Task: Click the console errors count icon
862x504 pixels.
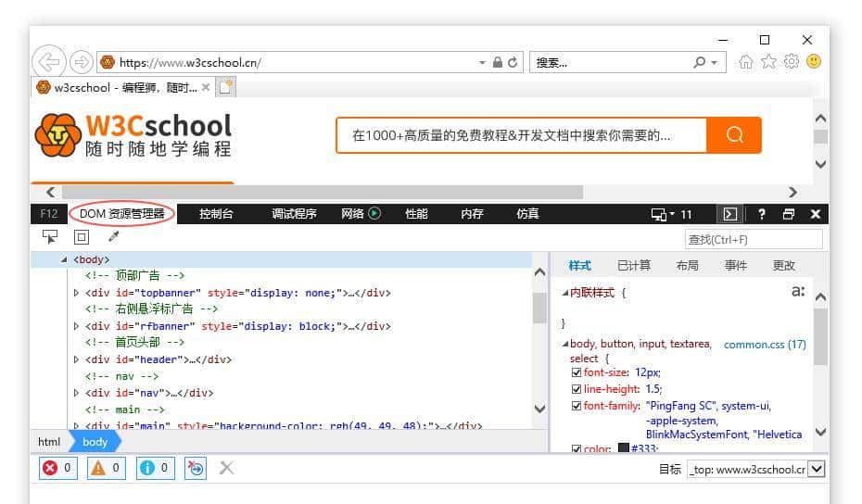Action: point(57,468)
